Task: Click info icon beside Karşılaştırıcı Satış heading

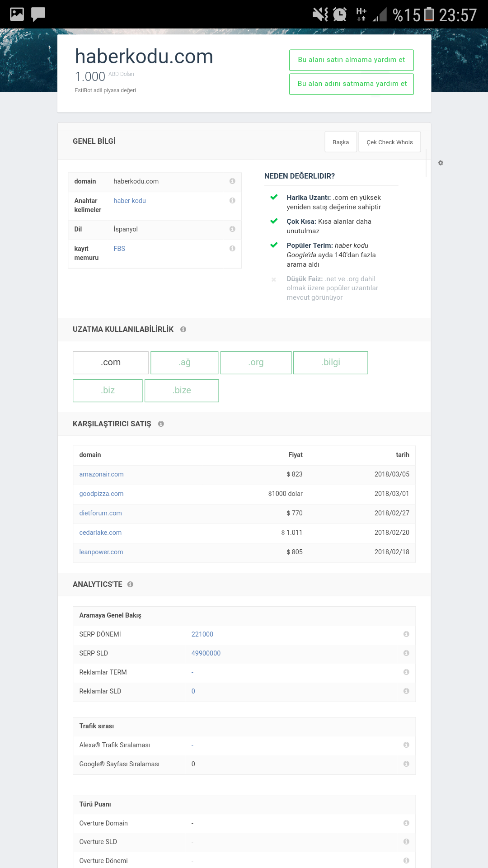Action: [161, 424]
